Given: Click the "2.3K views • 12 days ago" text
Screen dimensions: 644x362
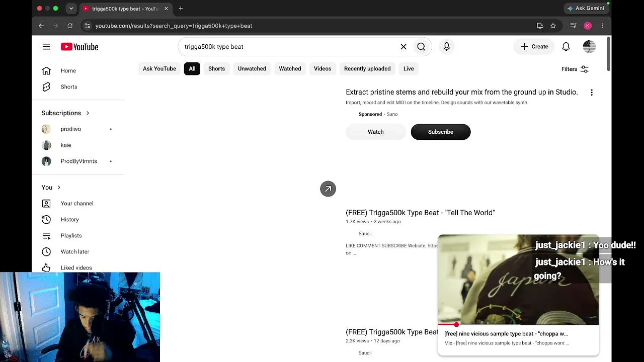Looking at the screenshot, I should [372, 341].
